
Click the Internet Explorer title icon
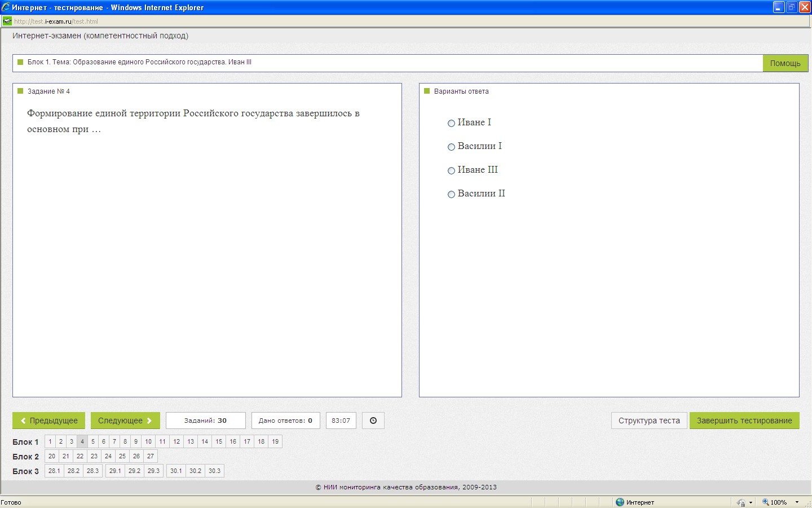click(6, 7)
